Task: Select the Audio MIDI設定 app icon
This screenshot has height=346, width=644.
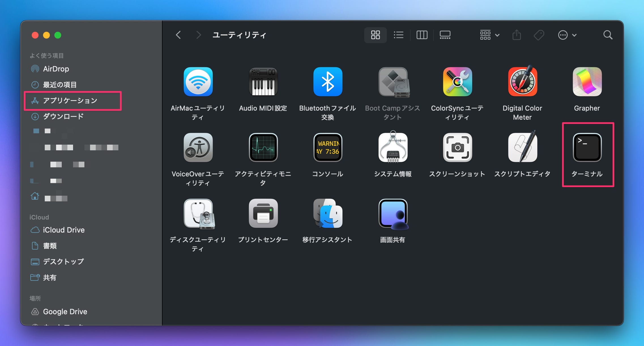Action: click(263, 82)
